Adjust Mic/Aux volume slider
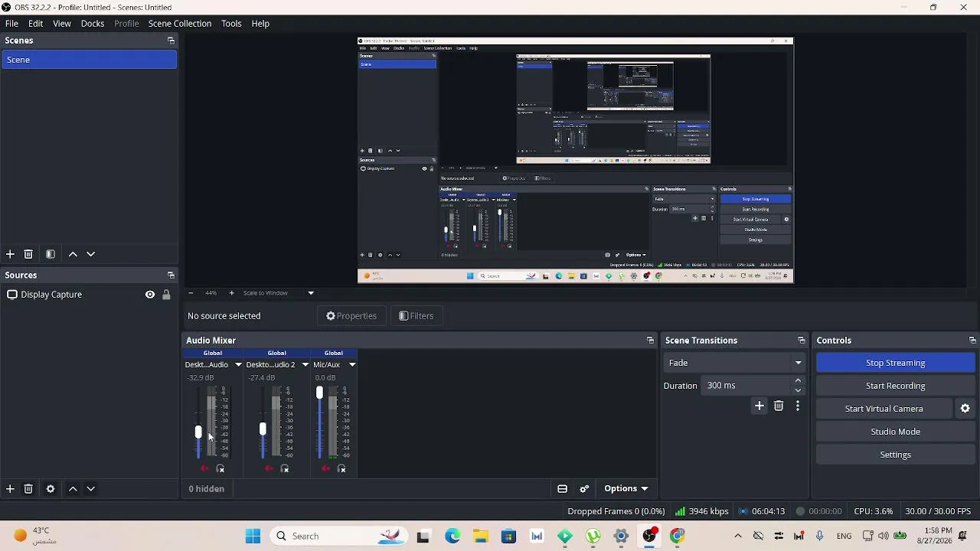980x551 pixels. [319, 393]
